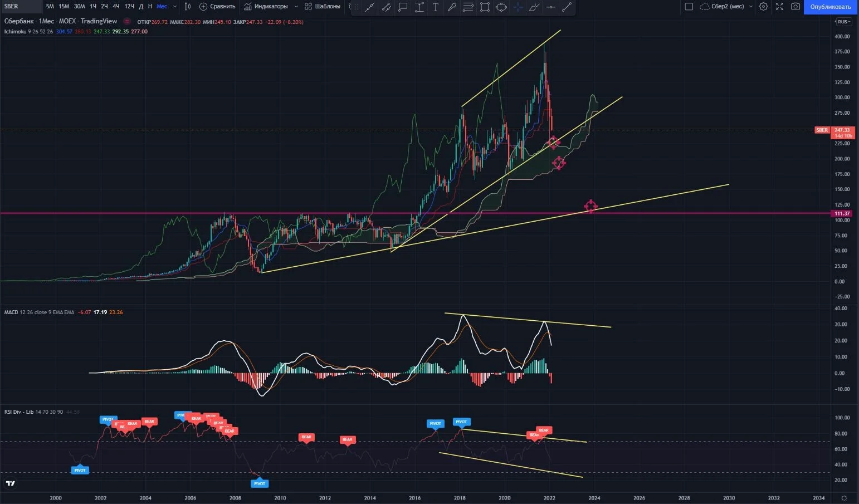
Task: Switch to daily Д timeframe
Action: (x=141, y=7)
